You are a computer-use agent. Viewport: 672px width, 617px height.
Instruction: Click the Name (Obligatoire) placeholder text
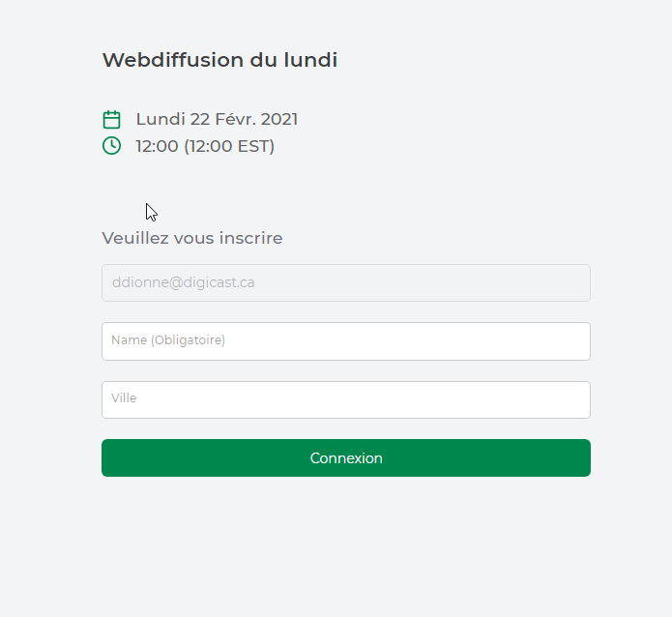point(168,340)
